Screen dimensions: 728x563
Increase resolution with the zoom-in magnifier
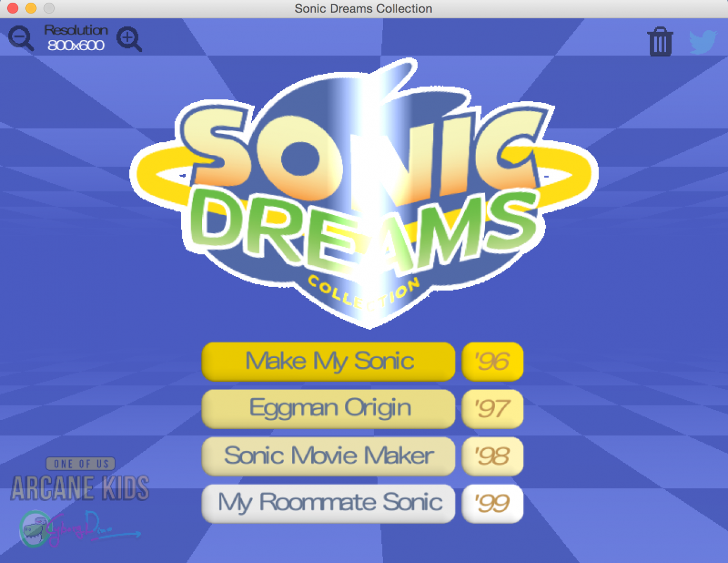129,39
